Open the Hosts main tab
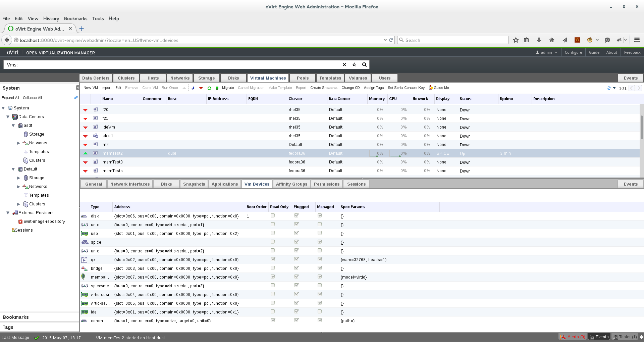Viewport: 644px width, 342px height. [x=153, y=78]
